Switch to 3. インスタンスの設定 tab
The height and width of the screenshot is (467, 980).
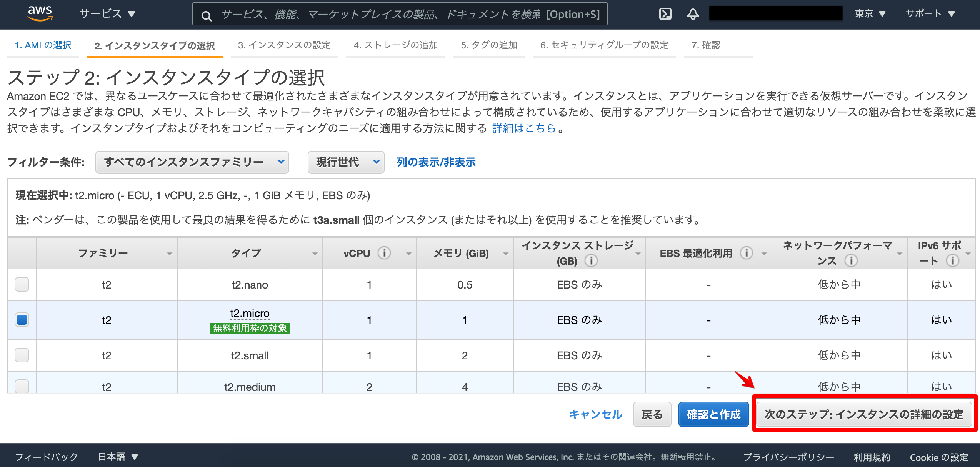284,45
